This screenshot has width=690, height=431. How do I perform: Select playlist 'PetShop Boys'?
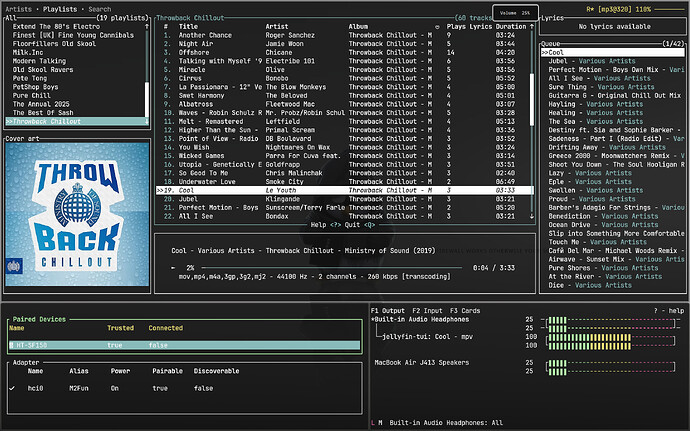click(x=35, y=87)
